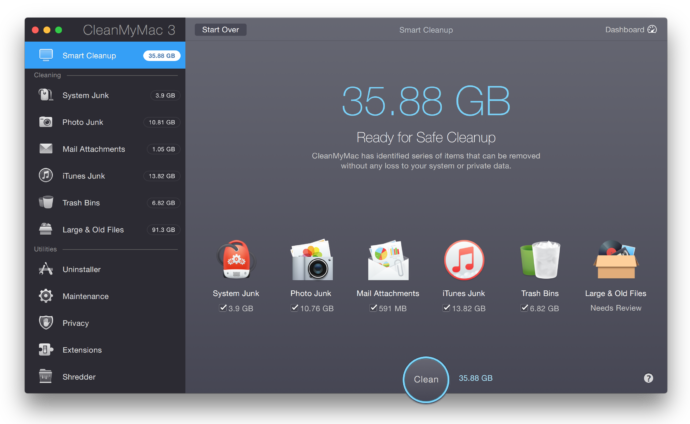Click the Large & Old Files box icon
The image size is (690, 424).
(616, 260)
